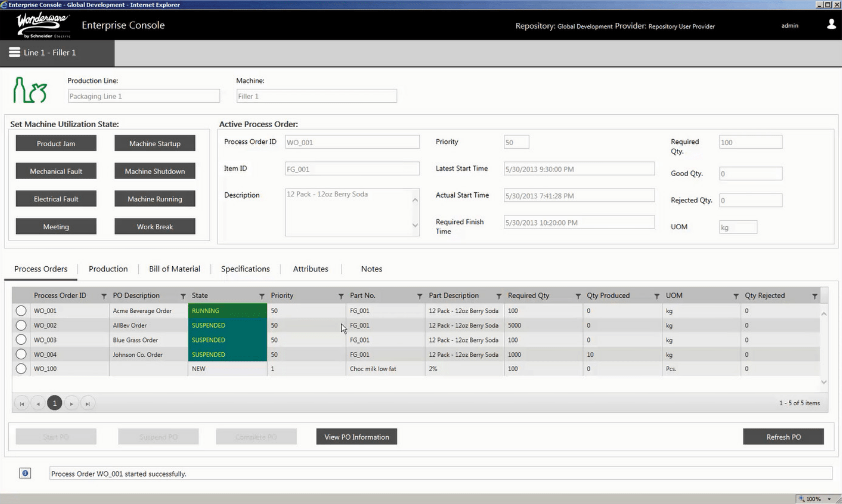Open filter for Process Order ID column
Image resolution: width=842 pixels, height=504 pixels.
point(104,296)
